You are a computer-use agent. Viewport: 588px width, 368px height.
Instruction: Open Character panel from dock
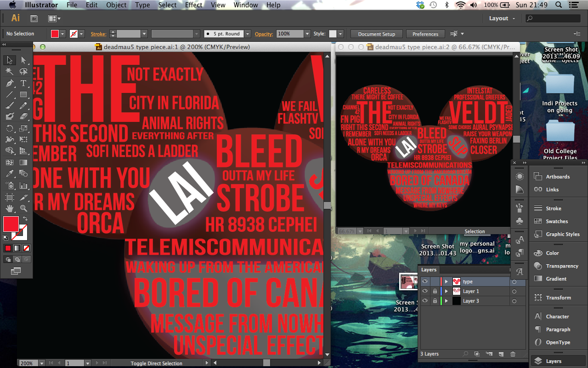(x=557, y=316)
